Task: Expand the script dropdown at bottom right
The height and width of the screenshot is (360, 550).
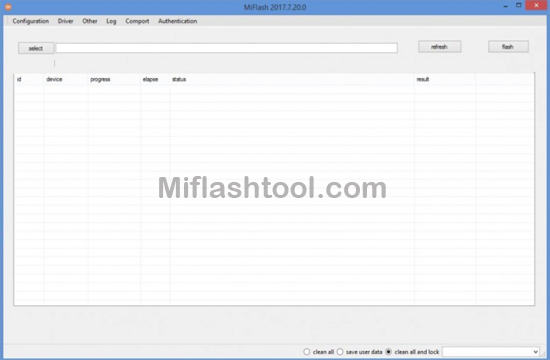Action: [535, 352]
